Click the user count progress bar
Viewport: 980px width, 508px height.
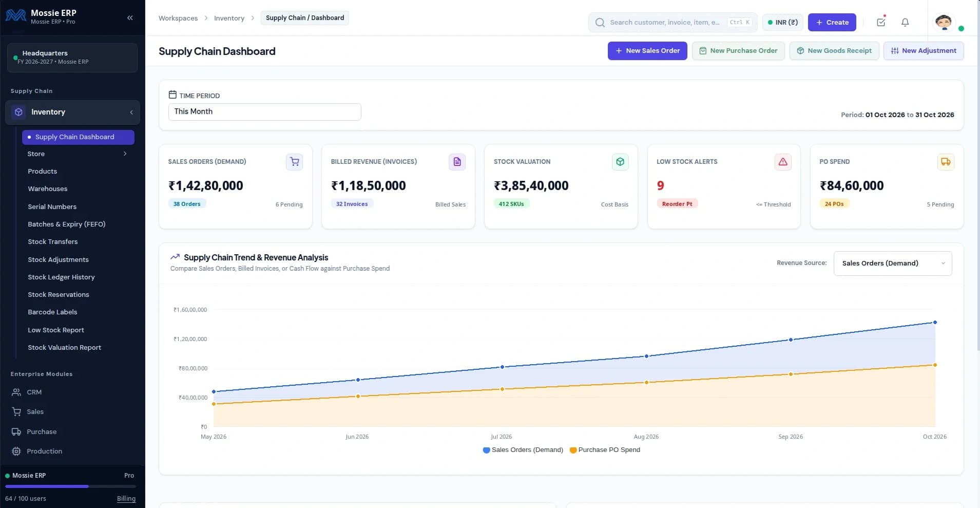pyautogui.click(x=70, y=486)
